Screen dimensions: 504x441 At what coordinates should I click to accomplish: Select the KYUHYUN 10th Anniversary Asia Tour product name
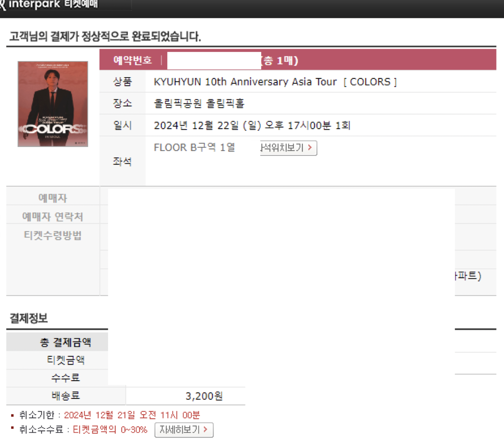[x=275, y=82]
